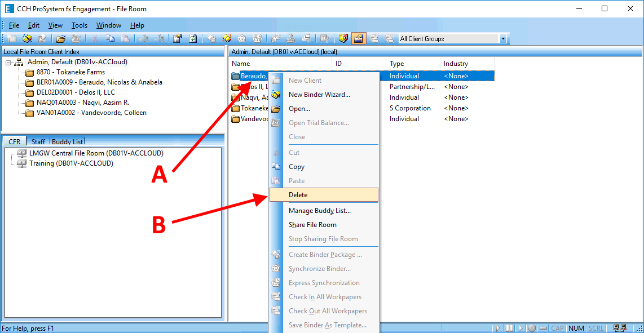Select Training (DB01V-ACCLOUD) entry
The width and height of the screenshot is (644, 333).
pos(72,163)
